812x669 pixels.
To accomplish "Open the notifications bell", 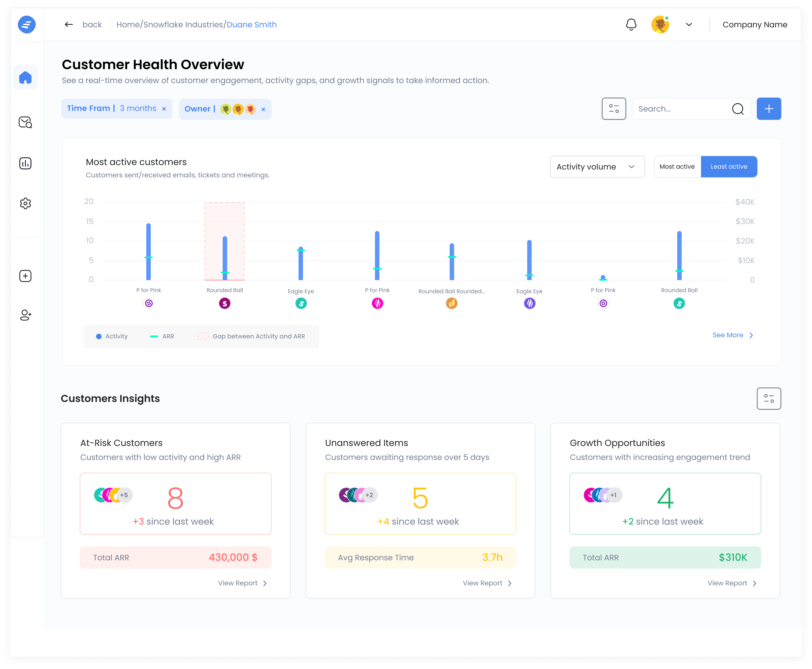I will [631, 25].
